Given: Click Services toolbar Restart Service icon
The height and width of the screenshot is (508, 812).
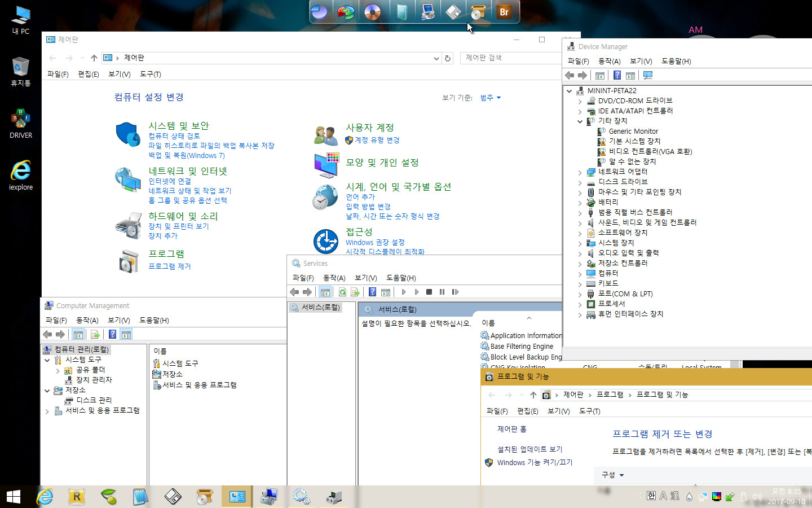Looking at the screenshot, I should (x=455, y=292).
